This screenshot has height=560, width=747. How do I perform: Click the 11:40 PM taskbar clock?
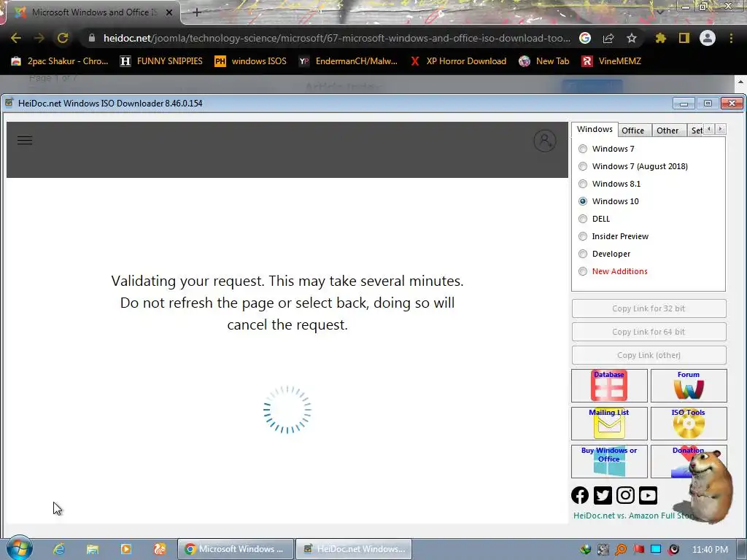pyautogui.click(x=710, y=550)
